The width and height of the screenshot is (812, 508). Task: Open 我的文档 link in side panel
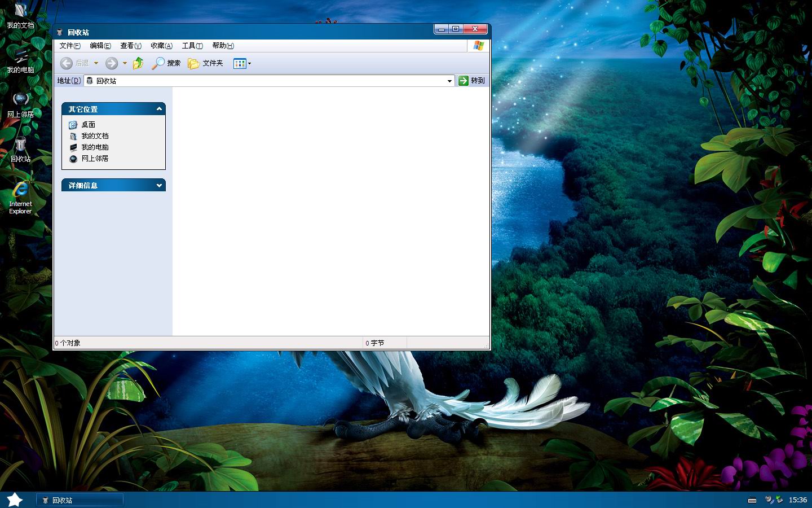click(x=95, y=136)
